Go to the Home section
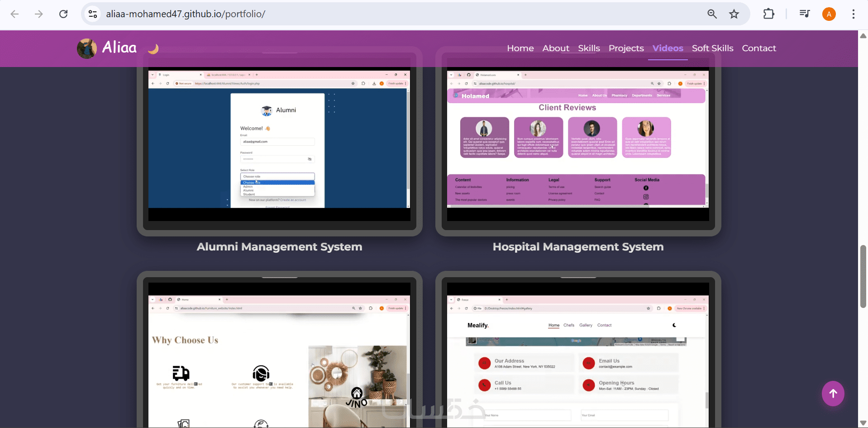 (520, 48)
